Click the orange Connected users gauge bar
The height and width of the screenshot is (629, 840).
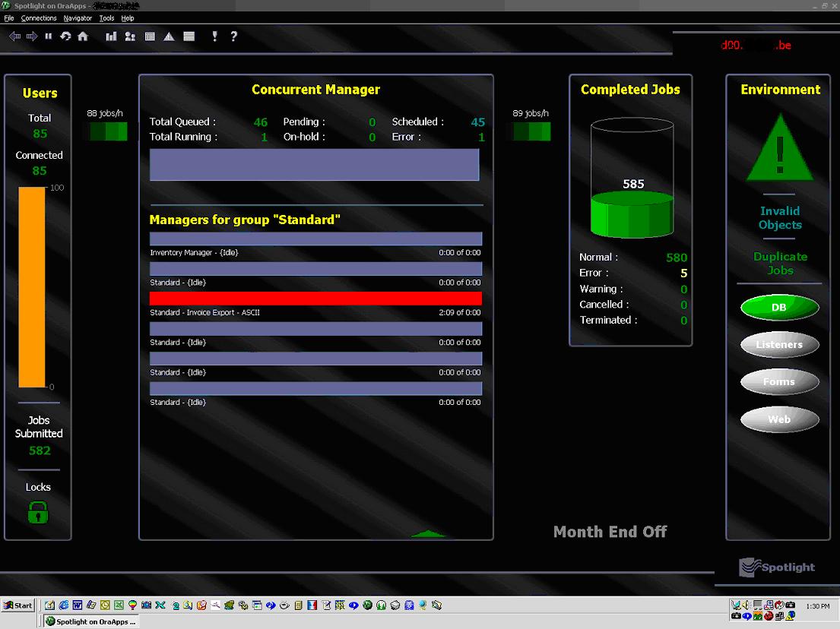pos(32,287)
